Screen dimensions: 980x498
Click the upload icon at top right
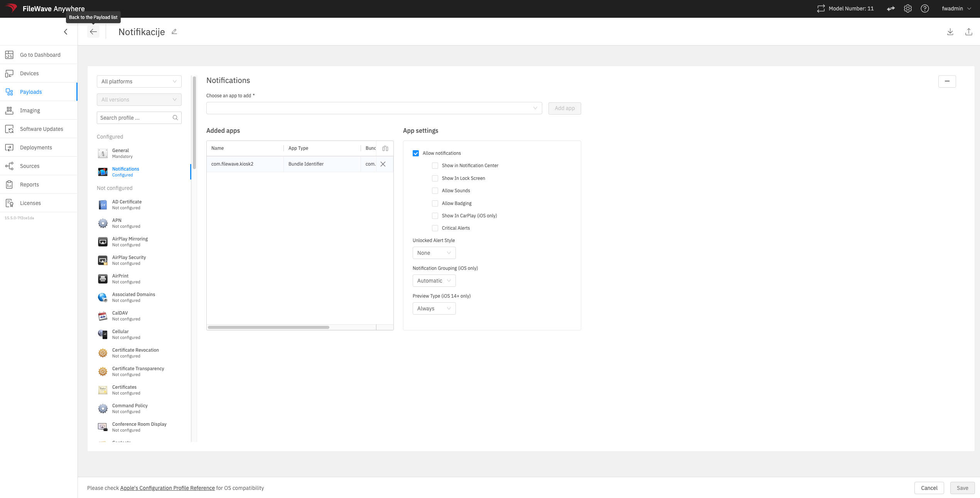969,32
